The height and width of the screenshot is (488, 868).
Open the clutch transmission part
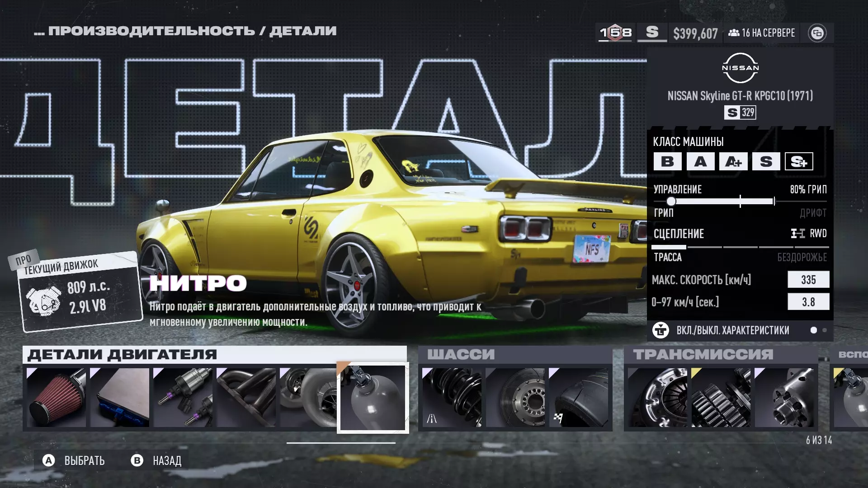point(657,397)
